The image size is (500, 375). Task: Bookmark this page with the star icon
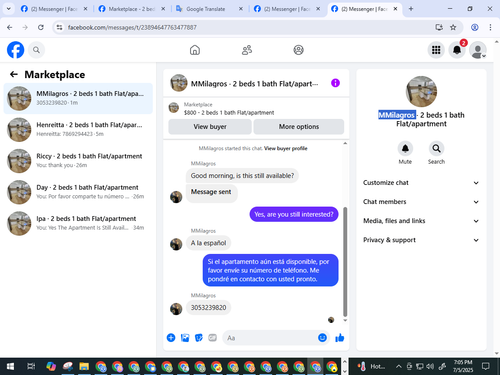pyautogui.click(x=453, y=27)
